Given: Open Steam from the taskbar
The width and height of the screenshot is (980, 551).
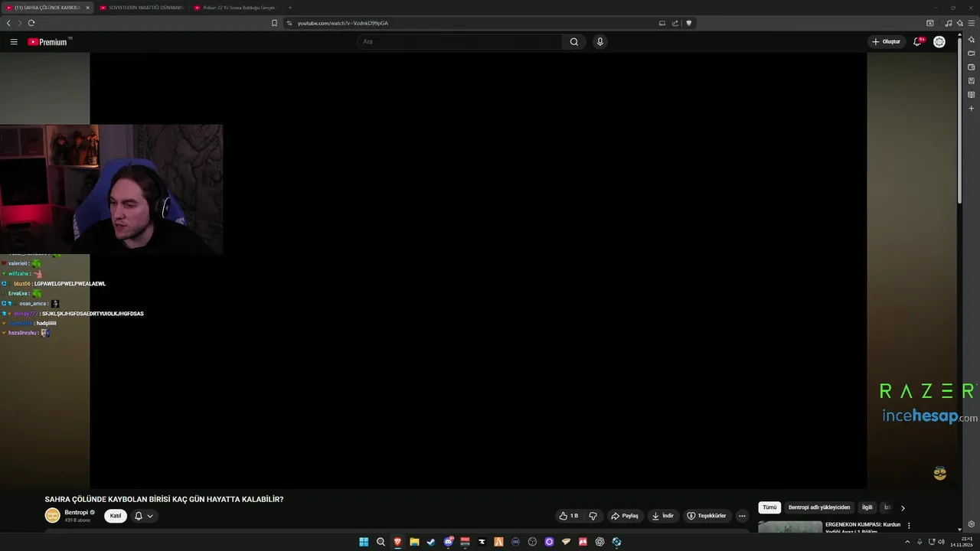Looking at the screenshot, I should (431, 542).
